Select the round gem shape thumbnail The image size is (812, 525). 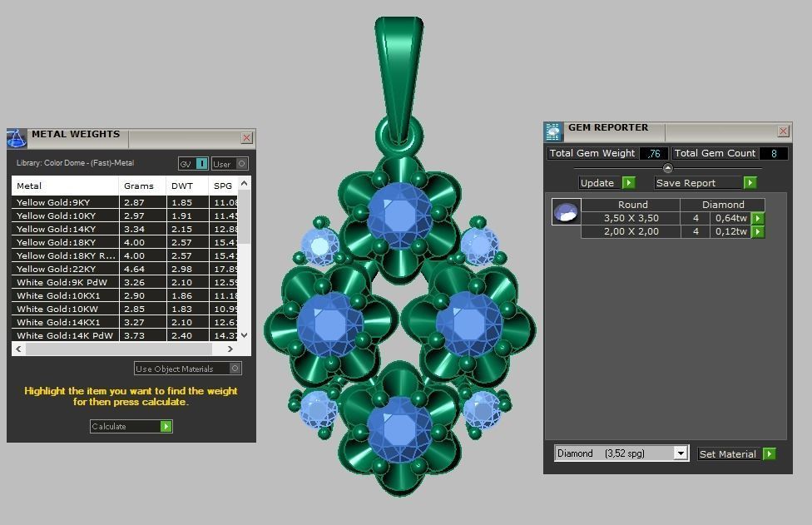click(566, 211)
